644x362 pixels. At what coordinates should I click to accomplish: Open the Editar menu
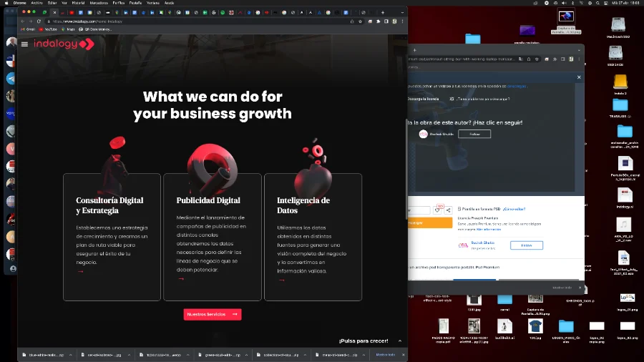coord(52,3)
